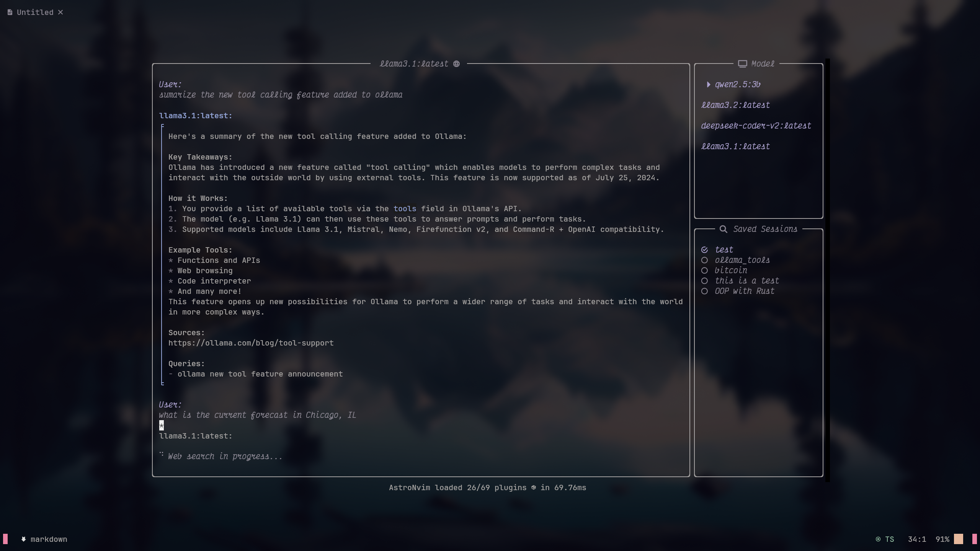Toggle the checked test session
The width and height of the screenshot is (980, 551).
tap(704, 250)
